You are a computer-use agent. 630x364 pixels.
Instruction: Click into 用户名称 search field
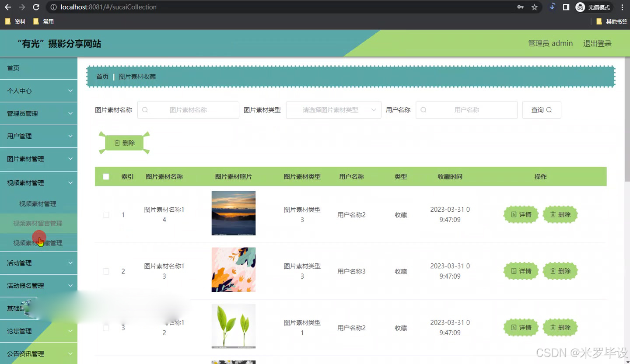pos(466,110)
